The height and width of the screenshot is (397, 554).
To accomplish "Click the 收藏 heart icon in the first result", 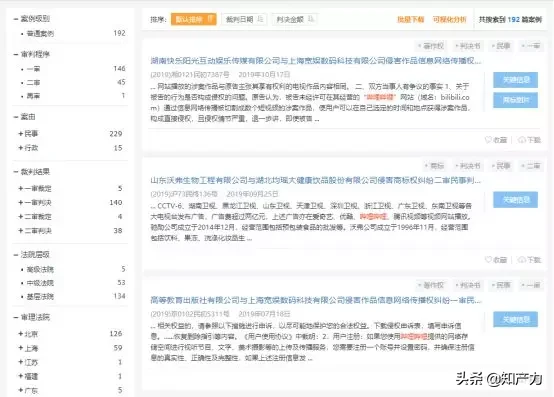I will [488, 140].
